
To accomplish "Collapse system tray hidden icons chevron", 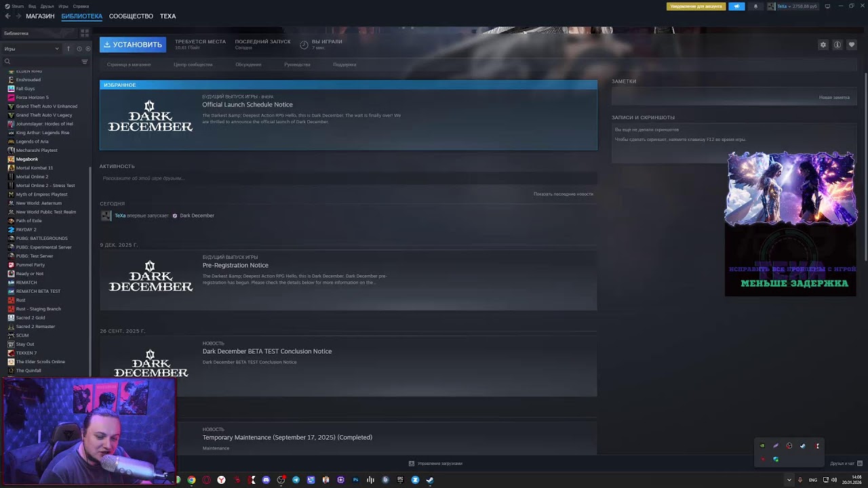I will 789,480.
